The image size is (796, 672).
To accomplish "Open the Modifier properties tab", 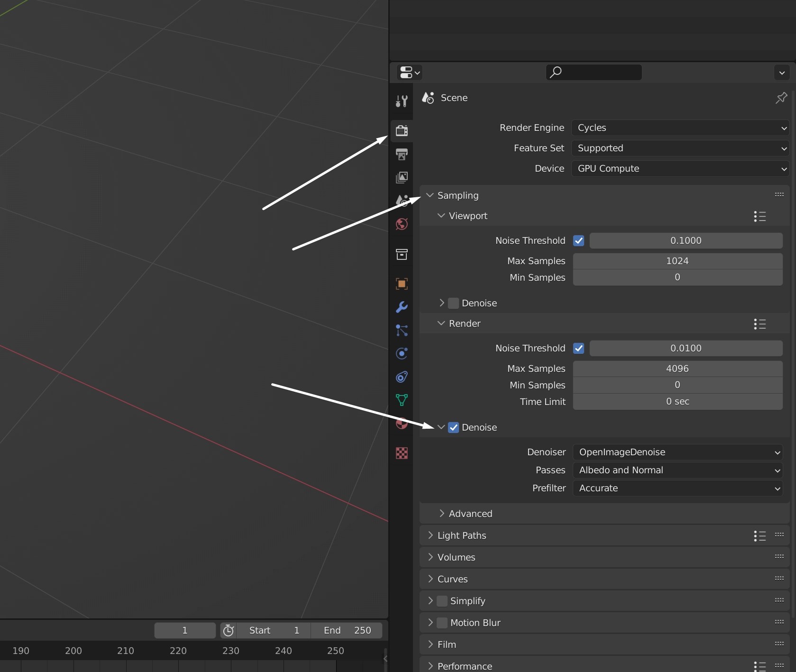I will click(x=402, y=307).
